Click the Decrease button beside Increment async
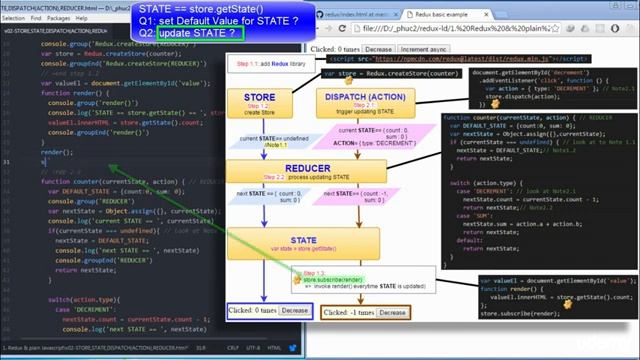 click(378, 49)
